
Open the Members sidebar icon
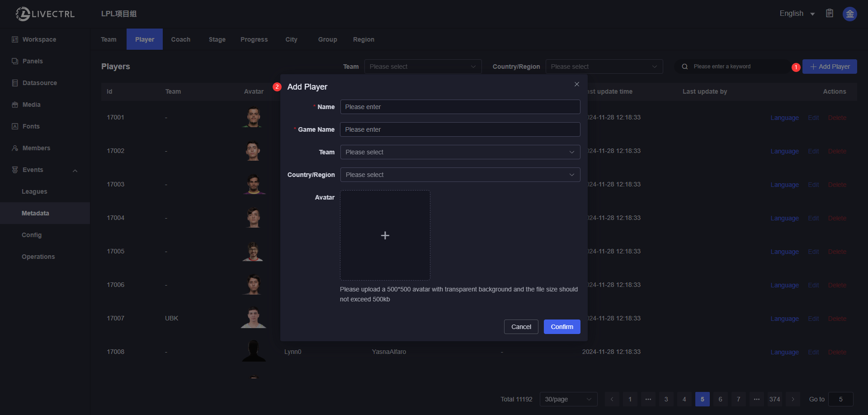tap(15, 148)
